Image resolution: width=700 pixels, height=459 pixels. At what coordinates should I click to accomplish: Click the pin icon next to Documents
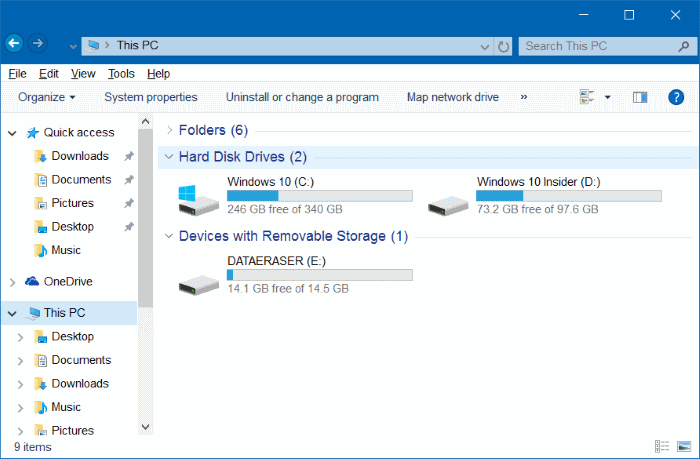coord(129,180)
